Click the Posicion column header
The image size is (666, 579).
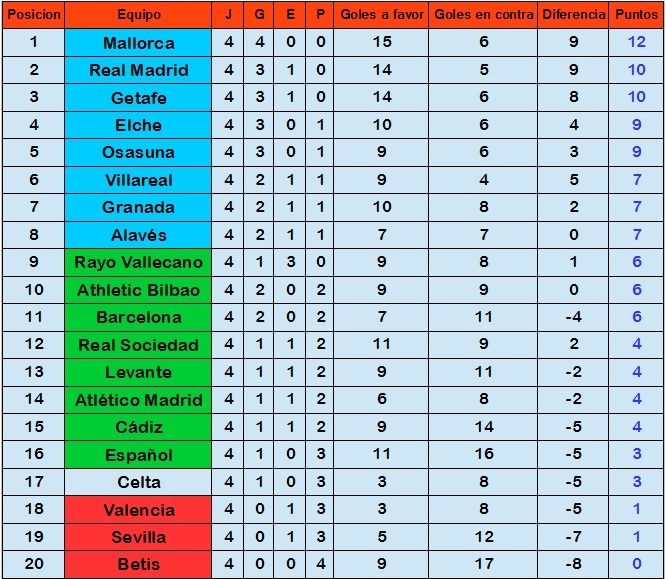(x=34, y=15)
